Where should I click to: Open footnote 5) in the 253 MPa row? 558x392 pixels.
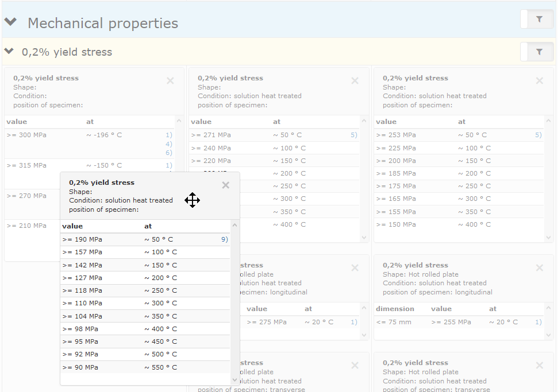click(538, 135)
